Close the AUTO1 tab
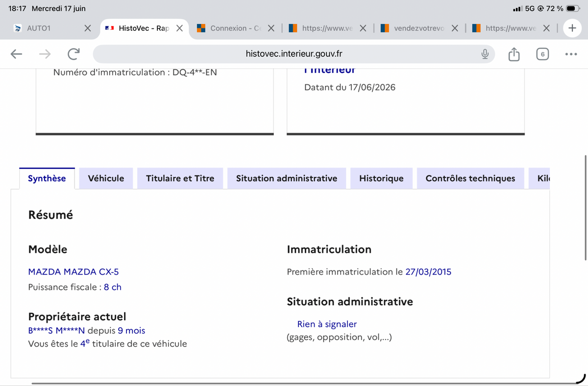The width and height of the screenshot is (588, 386). (x=87, y=28)
